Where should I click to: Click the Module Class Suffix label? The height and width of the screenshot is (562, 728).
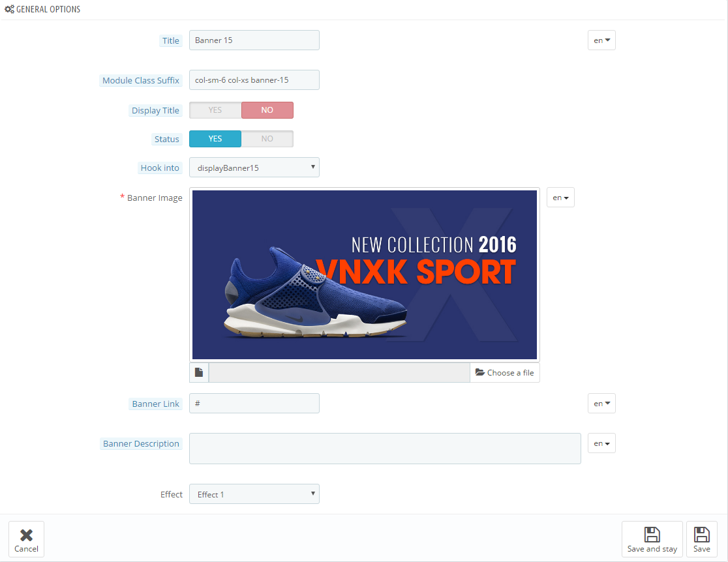(x=141, y=81)
